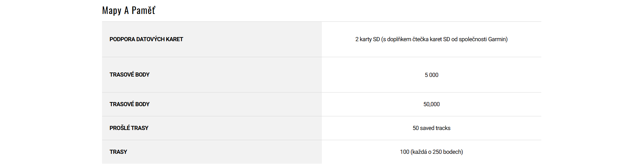Click TRASOVÉ BODY label beside 50,000

(x=129, y=104)
